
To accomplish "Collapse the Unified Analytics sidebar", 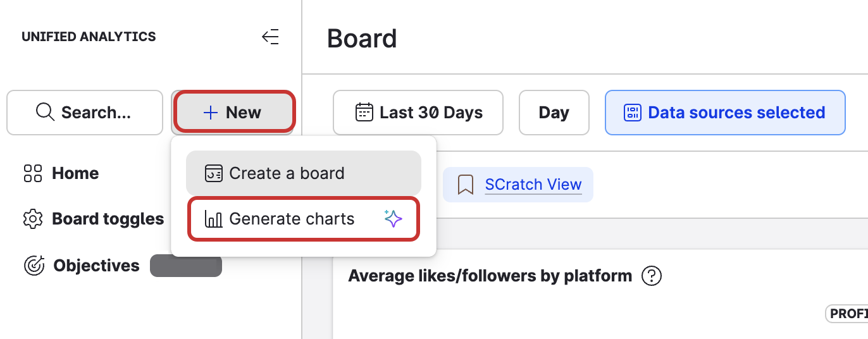I will pos(270,37).
